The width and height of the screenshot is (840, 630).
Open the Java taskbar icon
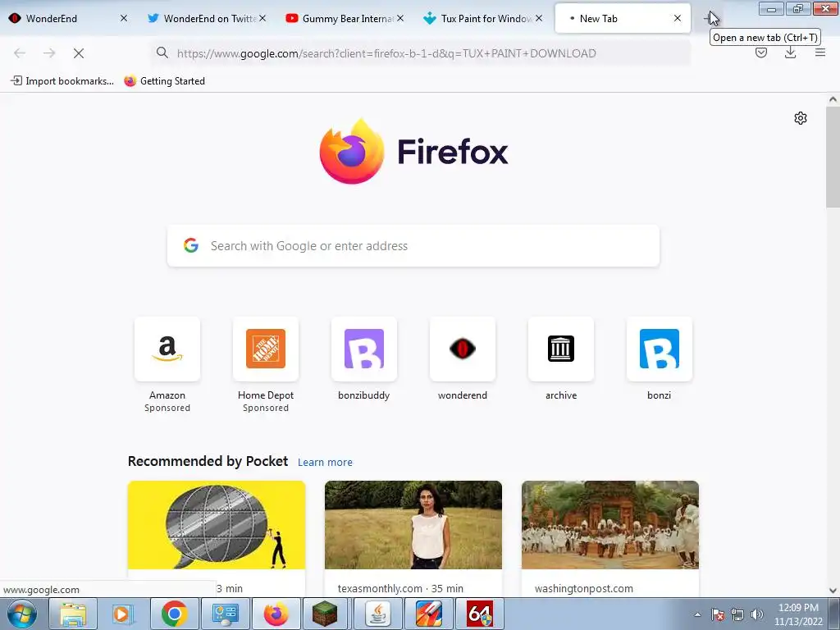tap(377, 614)
